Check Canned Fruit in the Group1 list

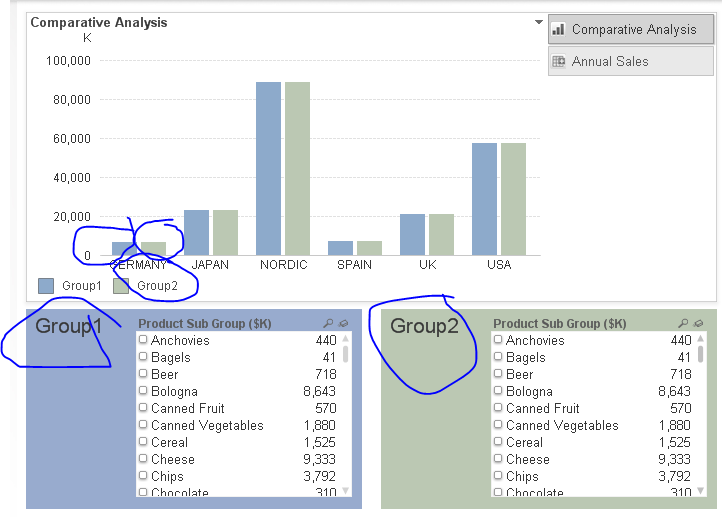click(x=143, y=408)
